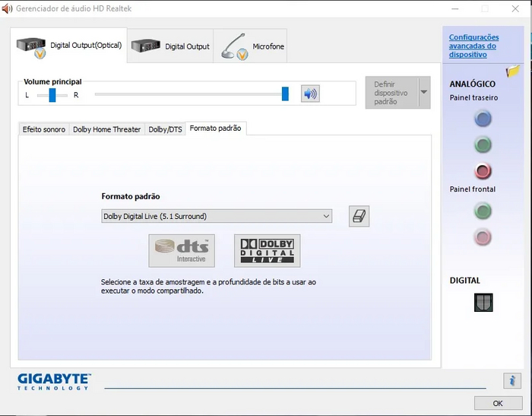Click the L/R balance slider handle
532x416 pixels.
click(52, 94)
